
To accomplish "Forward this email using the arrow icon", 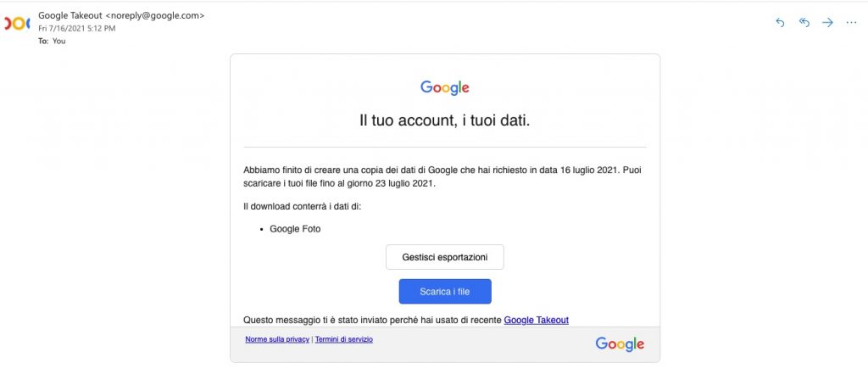I will click(827, 22).
